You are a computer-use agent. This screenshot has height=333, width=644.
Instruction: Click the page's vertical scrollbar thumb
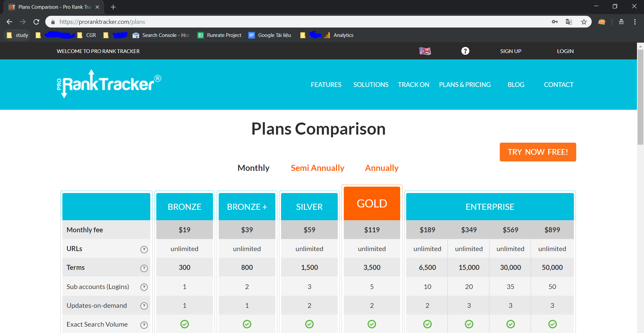point(640,97)
